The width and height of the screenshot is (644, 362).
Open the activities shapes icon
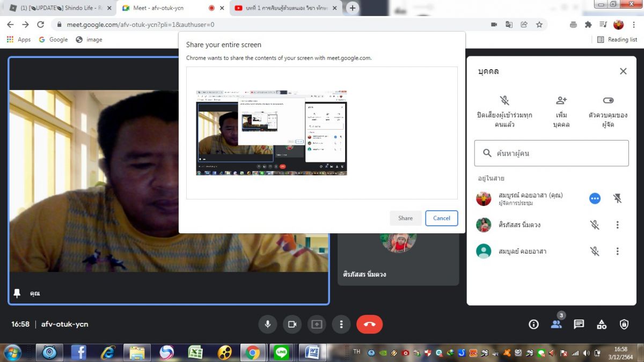click(x=602, y=324)
